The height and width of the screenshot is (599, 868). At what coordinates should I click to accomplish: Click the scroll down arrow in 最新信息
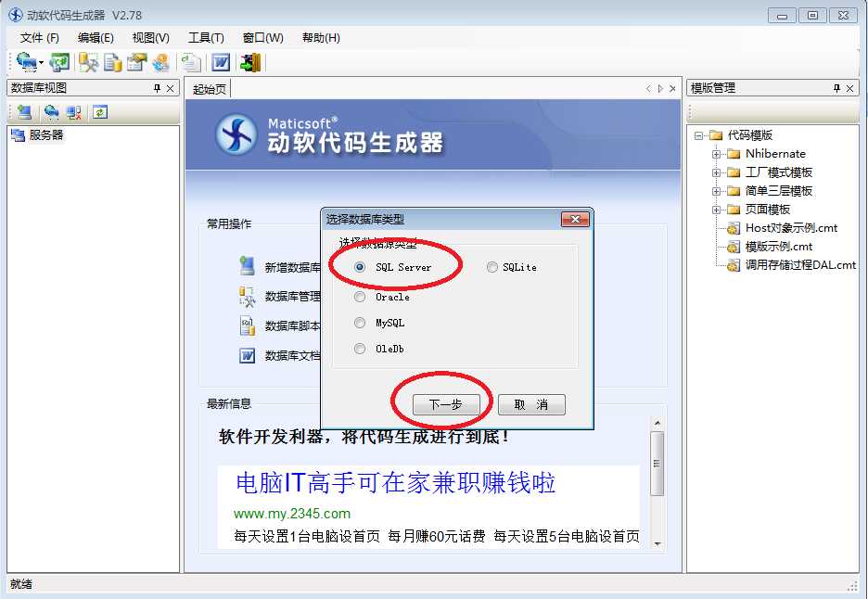click(657, 544)
